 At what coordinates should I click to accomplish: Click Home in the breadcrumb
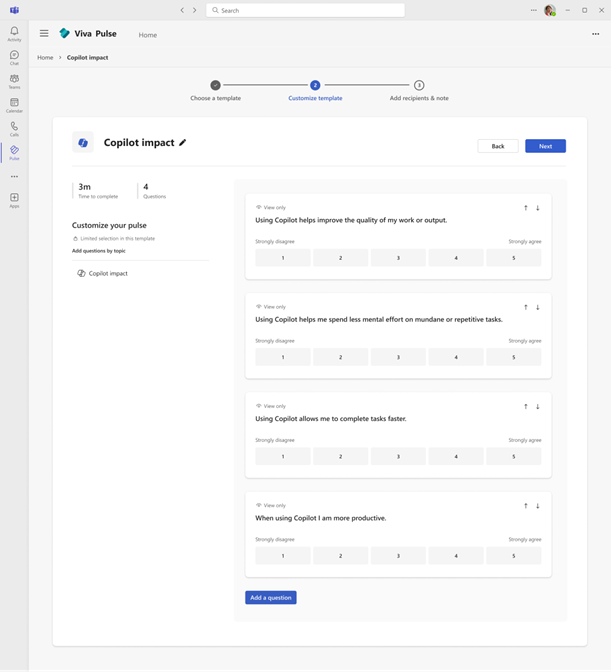pos(45,57)
